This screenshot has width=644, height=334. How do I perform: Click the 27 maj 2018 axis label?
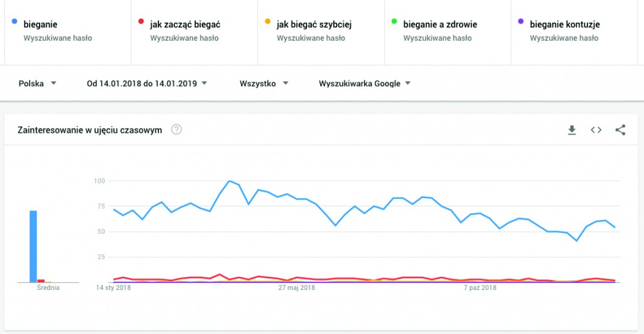tap(297, 288)
